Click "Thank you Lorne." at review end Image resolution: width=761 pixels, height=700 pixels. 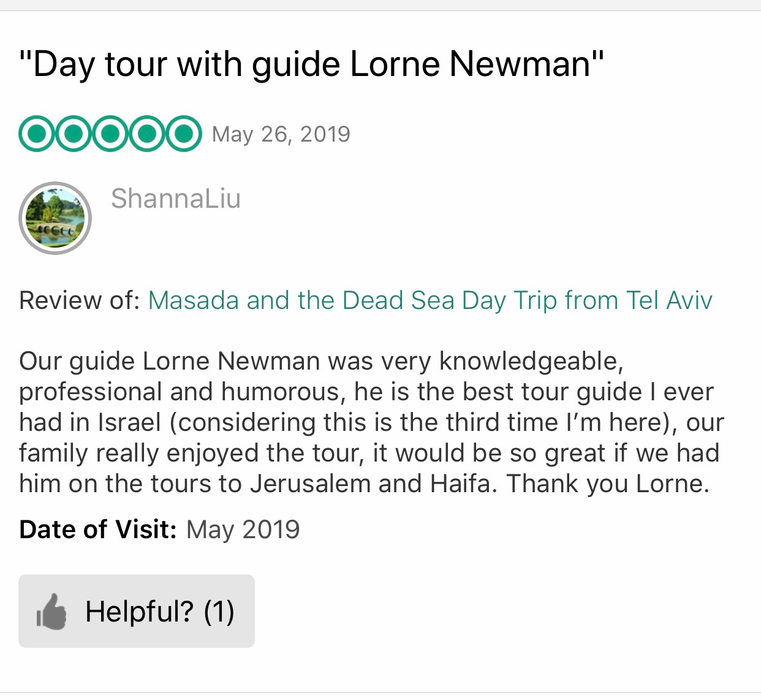point(608,484)
